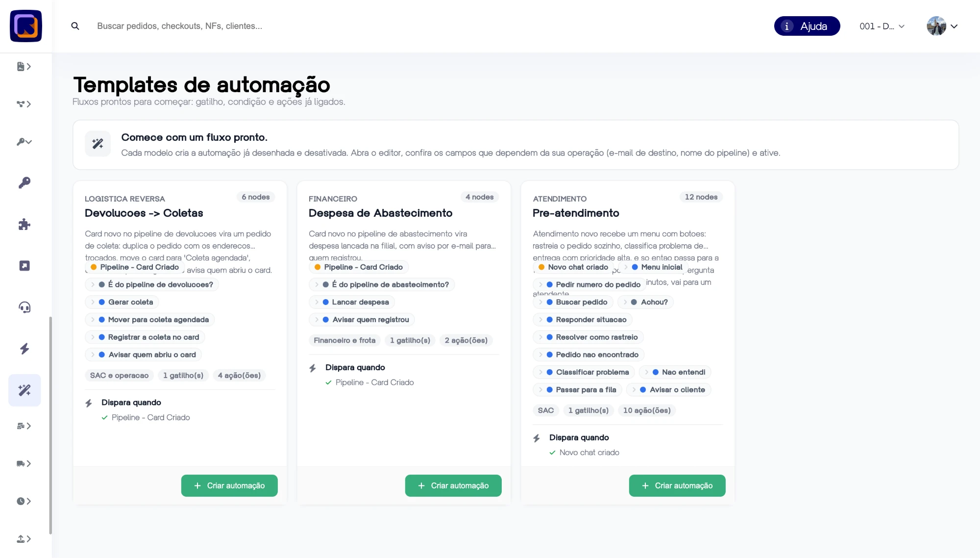Click the '12 nodes' badge on Pre-atendimento
The width and height of the screenshot is (980, 558).
[x=701, y=197]
